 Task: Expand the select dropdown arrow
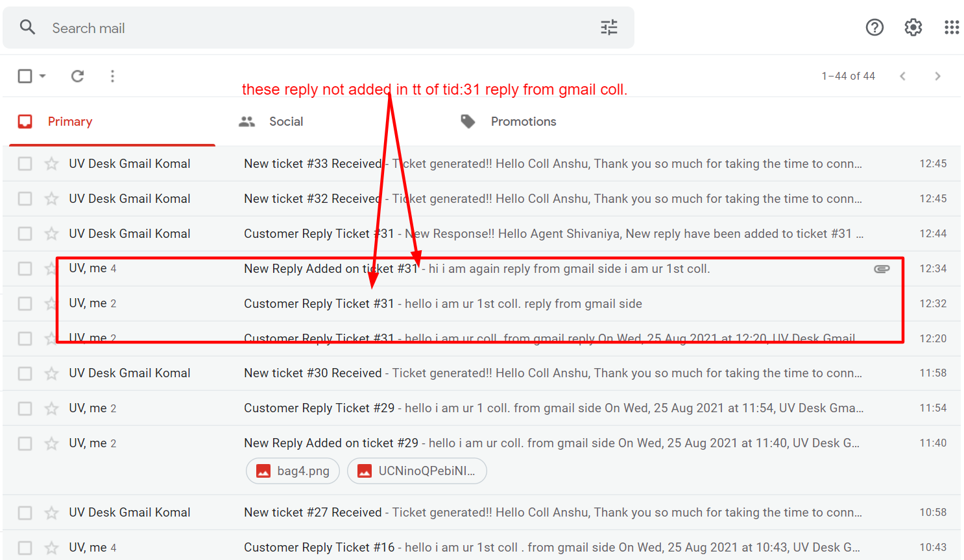click(42, 76)
